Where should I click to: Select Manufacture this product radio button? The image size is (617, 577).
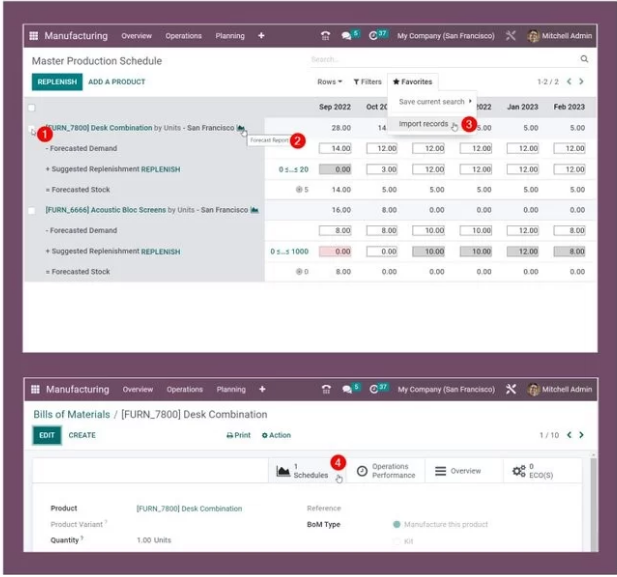coord(397,524)
